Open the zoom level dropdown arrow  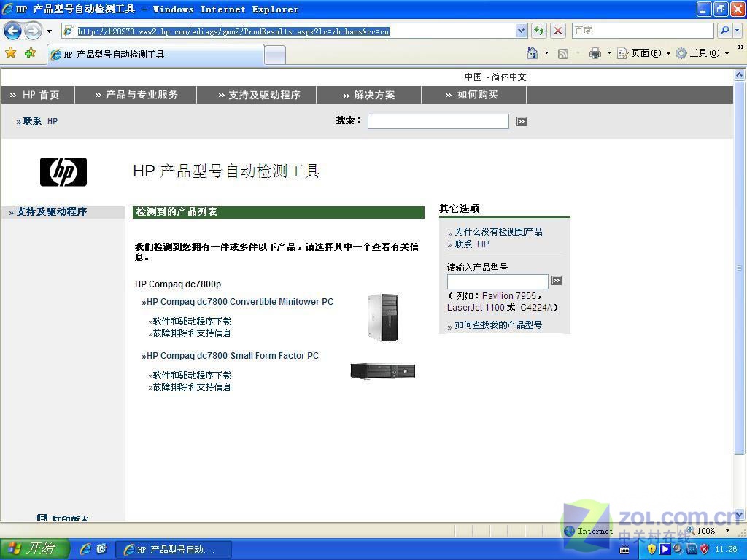(x=727, y=531)
